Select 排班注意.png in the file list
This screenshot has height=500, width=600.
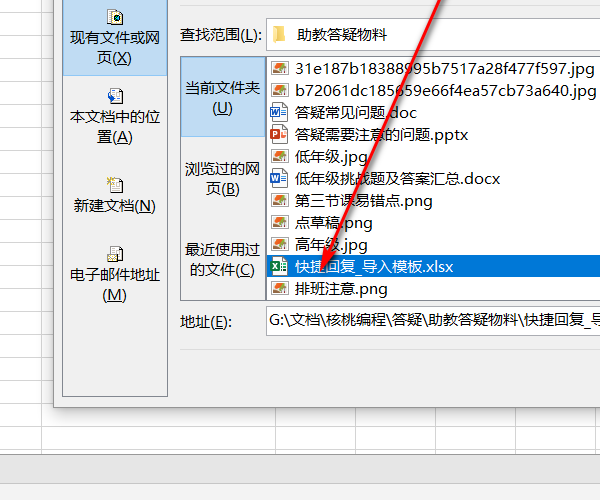(433, 288)
